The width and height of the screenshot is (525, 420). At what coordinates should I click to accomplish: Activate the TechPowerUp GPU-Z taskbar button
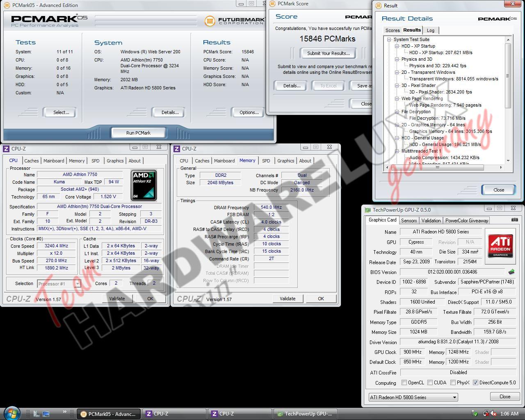point(305,414)
